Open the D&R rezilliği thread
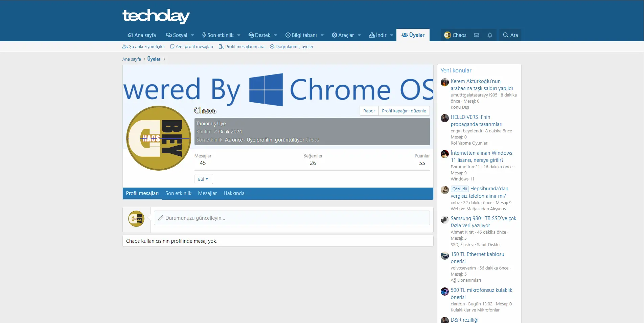644x323 pixels. coord(464,320)
